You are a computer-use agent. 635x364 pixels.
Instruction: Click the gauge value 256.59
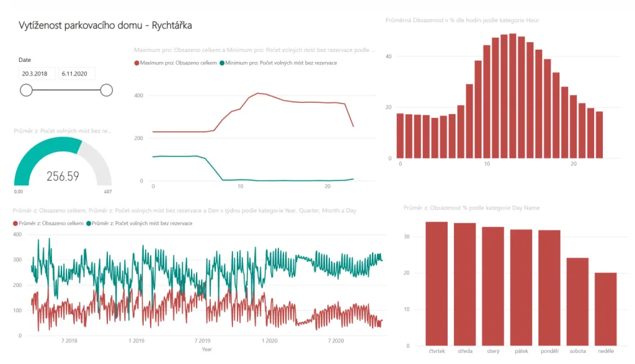pyautogui.click(x=63, y=176)
